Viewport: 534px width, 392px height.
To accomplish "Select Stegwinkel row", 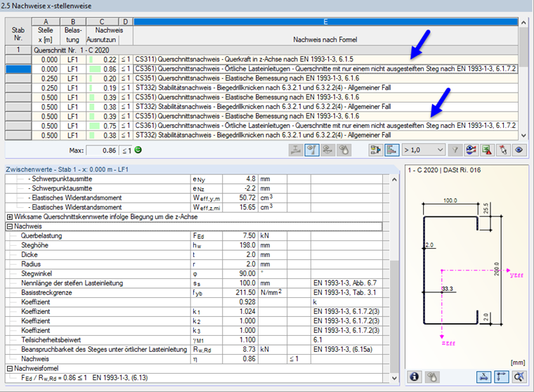I will [194, 274].
